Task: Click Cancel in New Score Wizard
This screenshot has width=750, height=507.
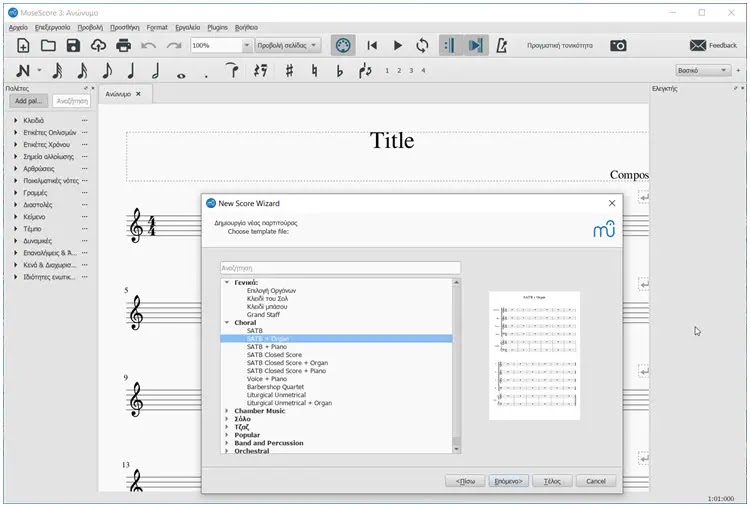Action: click(x=596, y=481)
